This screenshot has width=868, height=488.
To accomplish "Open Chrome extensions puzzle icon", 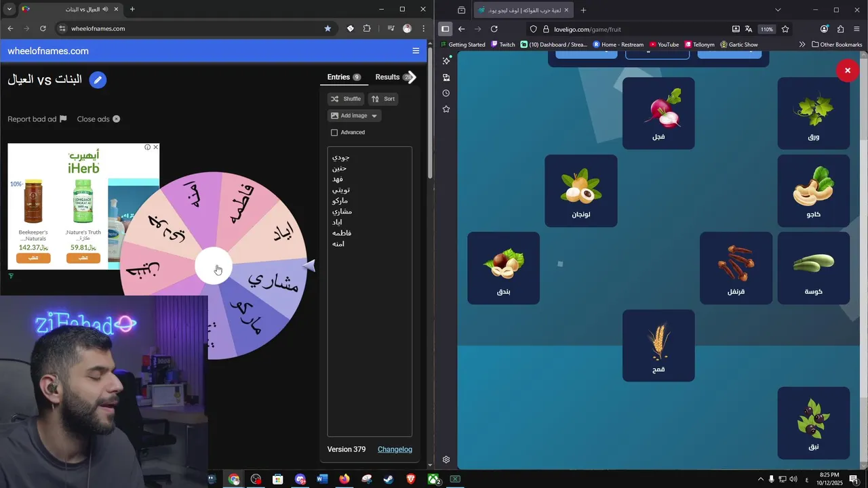I will (x=367, y=28).
